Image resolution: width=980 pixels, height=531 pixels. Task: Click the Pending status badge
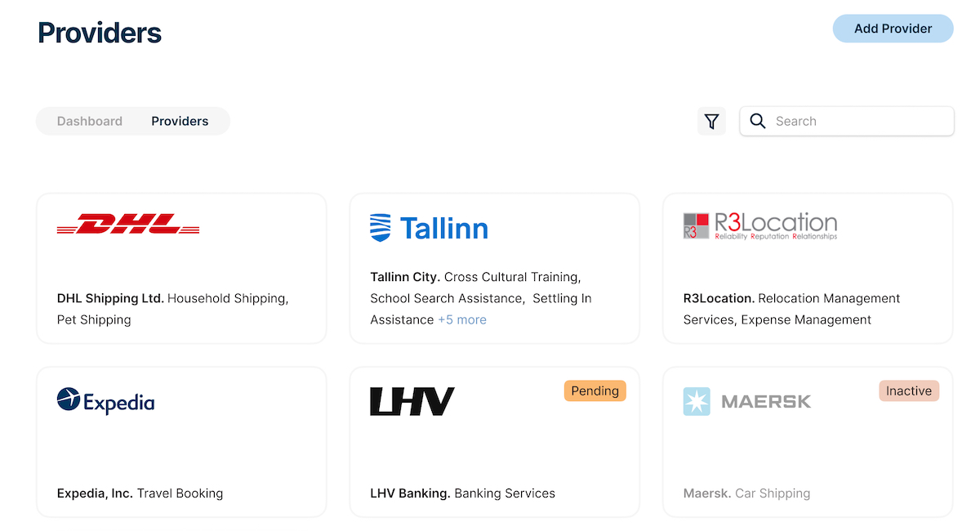tap(595, 390)
